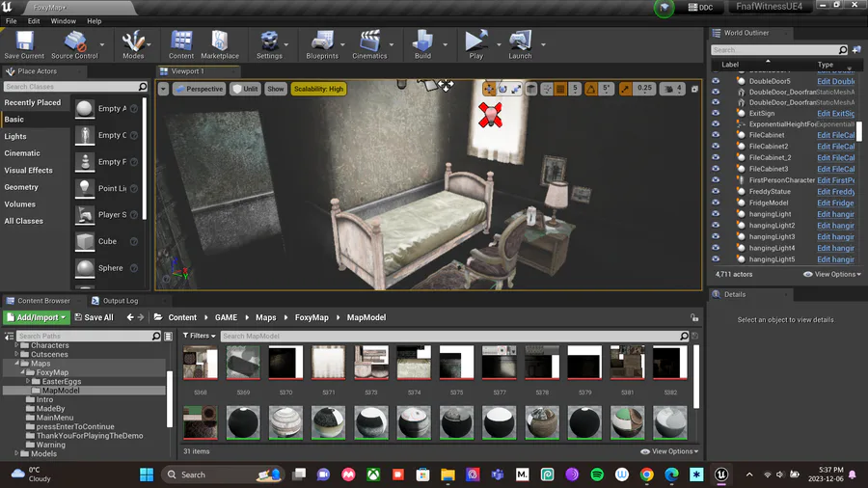This screenshot has width=868, height=488.
Task: Open the Cinematics toolbar icon
Action: (369, 44)
